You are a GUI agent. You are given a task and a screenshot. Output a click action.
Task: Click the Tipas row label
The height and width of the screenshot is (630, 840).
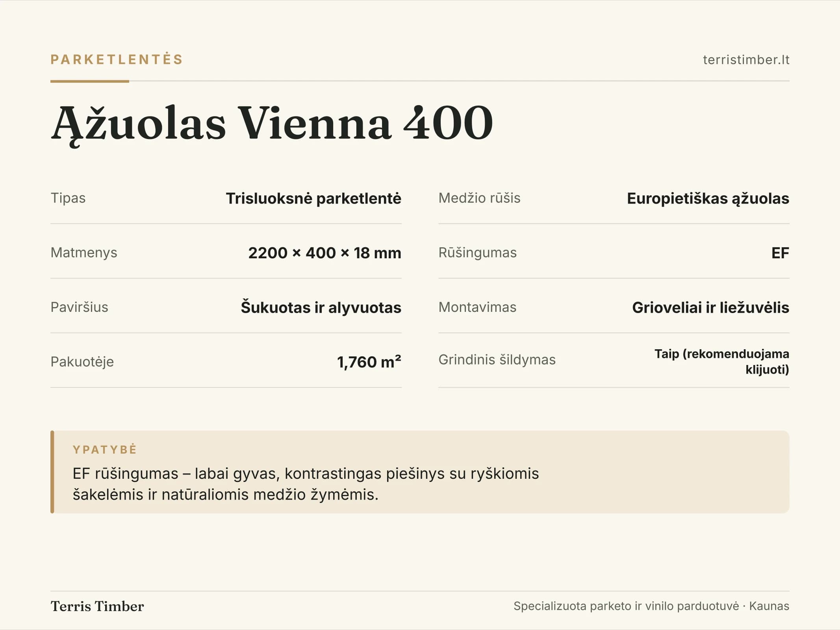click(68, 198)
